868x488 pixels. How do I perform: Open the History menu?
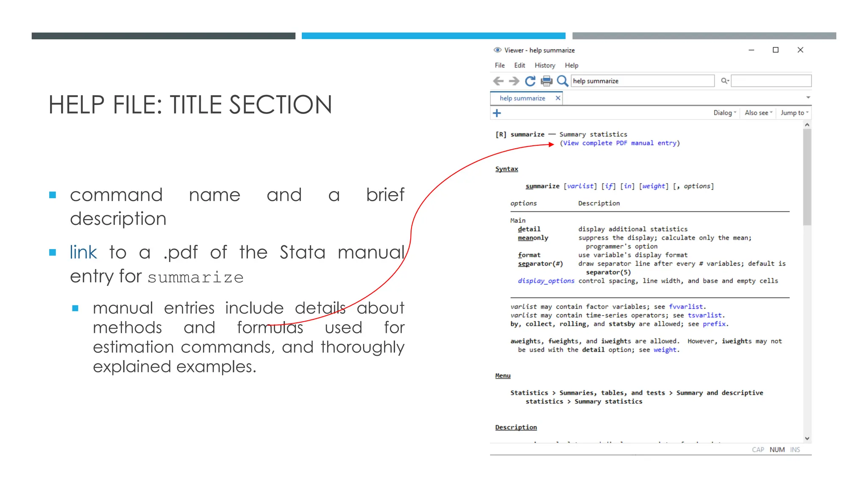pyautogui.click(x=545, y=65)
